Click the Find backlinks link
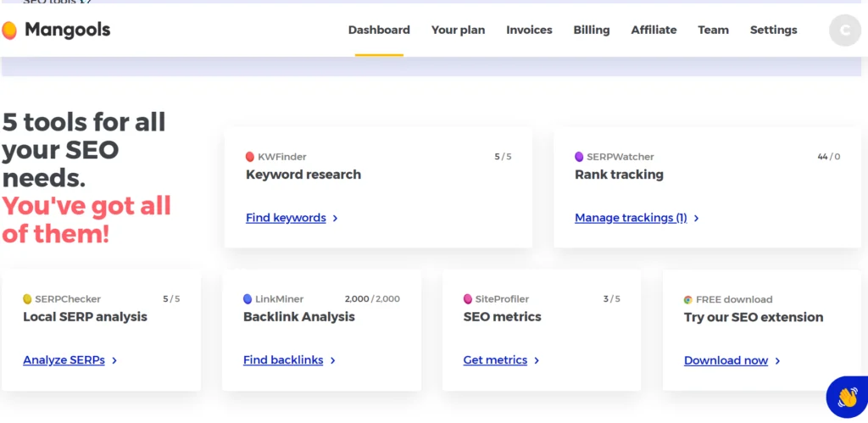Screen dimensions: 868x423 click(283, 360)
